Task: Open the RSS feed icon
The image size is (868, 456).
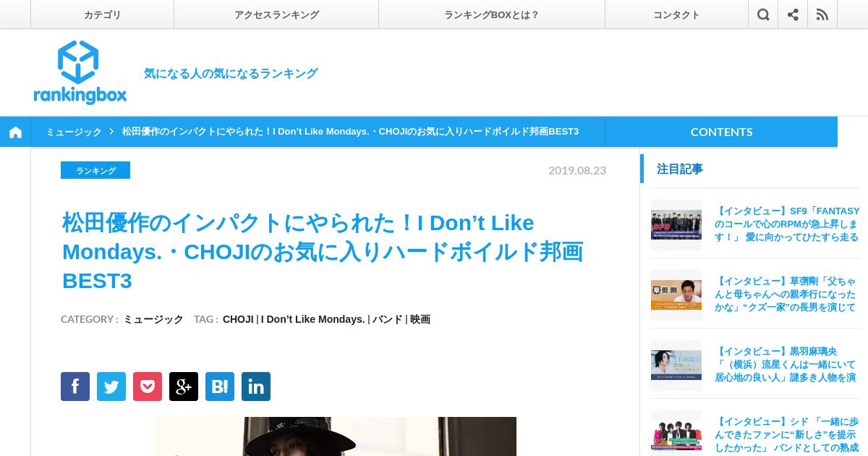Action: click(x=822, y=14)
